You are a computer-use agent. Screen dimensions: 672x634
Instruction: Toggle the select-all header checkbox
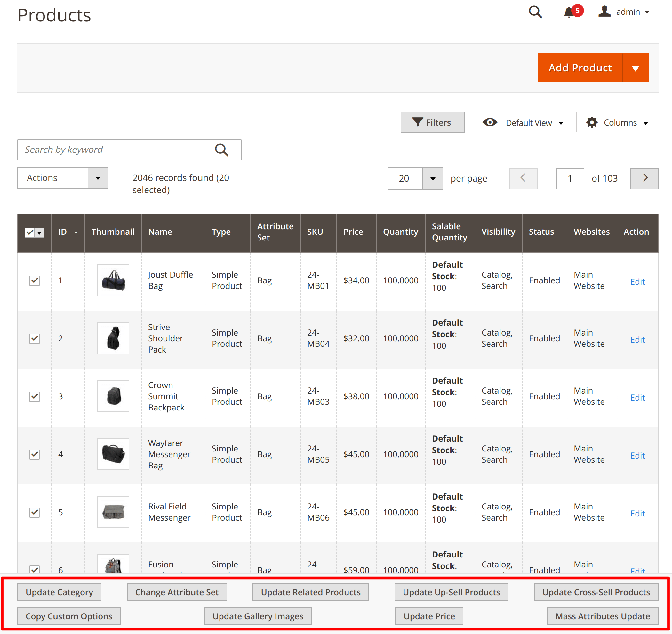pyautogui.click(x=30, y=232)
